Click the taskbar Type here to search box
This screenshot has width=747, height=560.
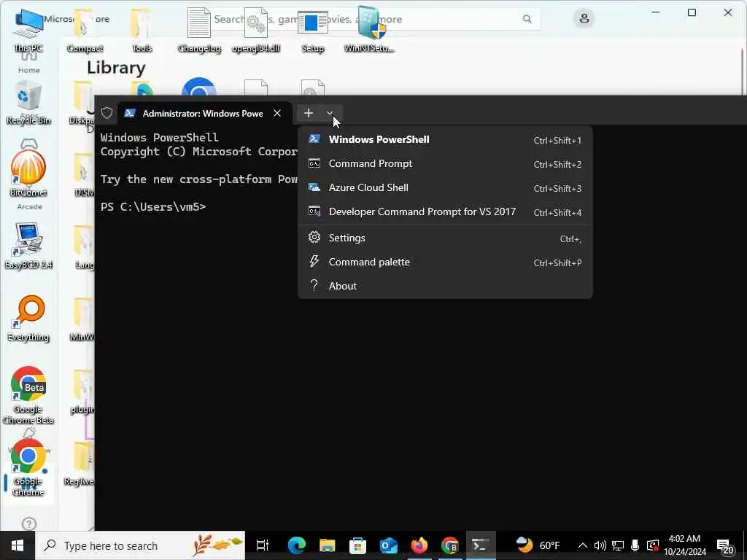click(140, 545)
